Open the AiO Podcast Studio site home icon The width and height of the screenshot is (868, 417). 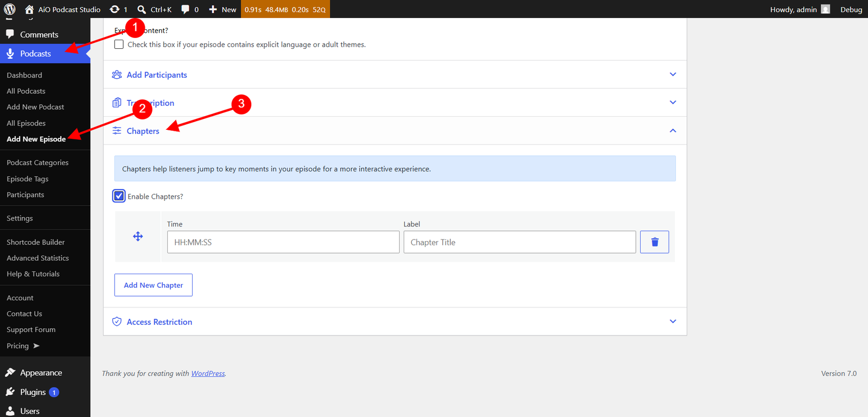point(29,9)
